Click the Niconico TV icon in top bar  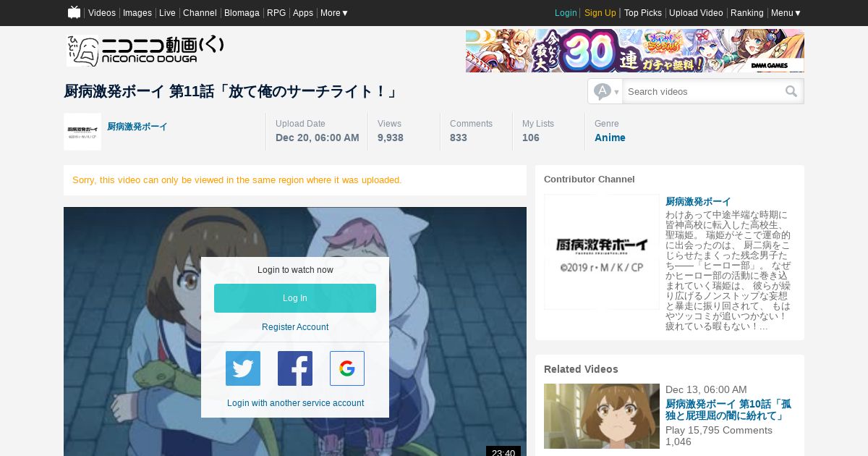tap(74, 12)
